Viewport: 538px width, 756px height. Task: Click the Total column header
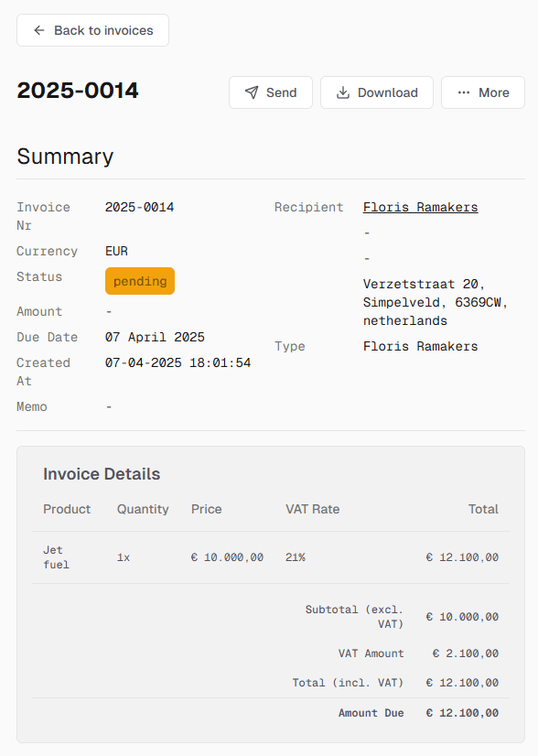[x=483, y=509]
